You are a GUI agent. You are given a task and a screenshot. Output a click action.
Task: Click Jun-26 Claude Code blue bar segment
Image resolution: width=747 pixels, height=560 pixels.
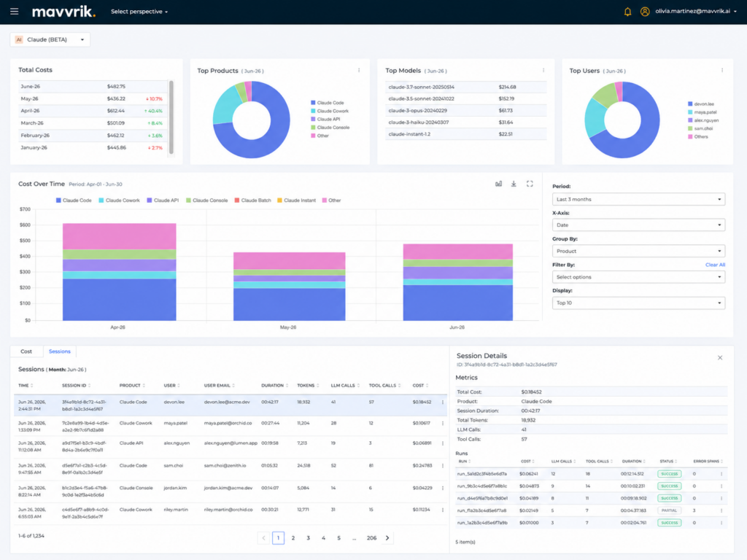point(458,303)
